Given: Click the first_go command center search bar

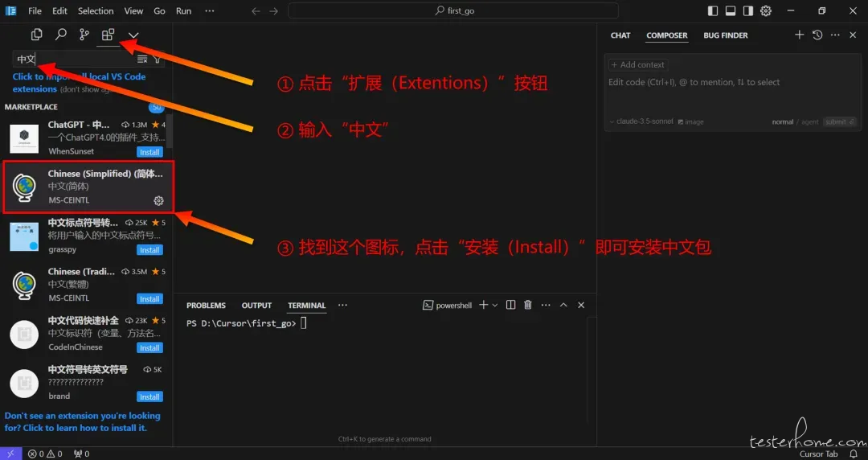Looking at the screenshot, I should [452, 10].
